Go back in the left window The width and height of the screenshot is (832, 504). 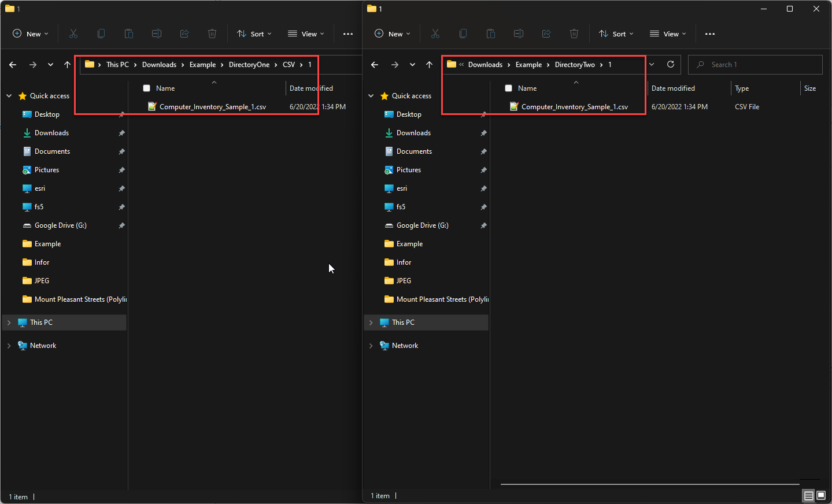[x=13, y=65]
